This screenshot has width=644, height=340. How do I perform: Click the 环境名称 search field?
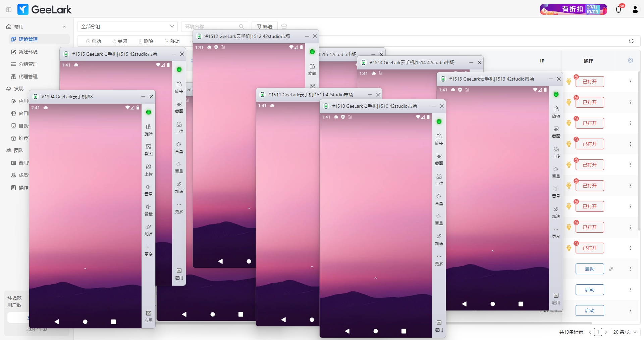coord(214,27)
